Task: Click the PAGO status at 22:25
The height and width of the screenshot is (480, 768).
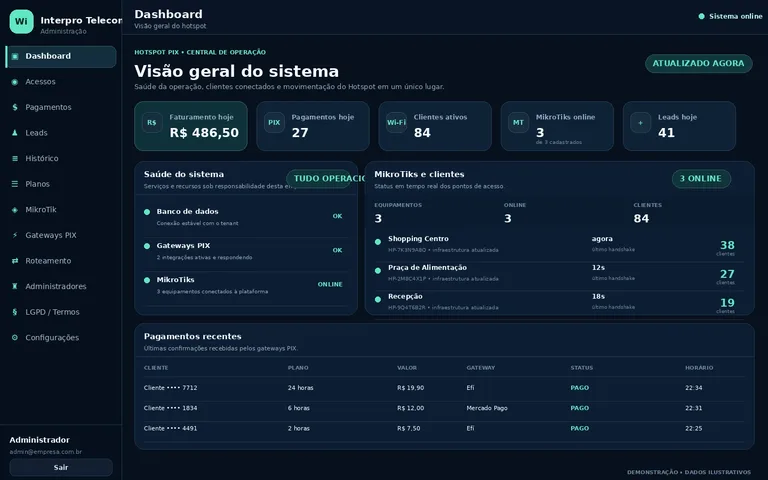Action: (x=579, y=429)
